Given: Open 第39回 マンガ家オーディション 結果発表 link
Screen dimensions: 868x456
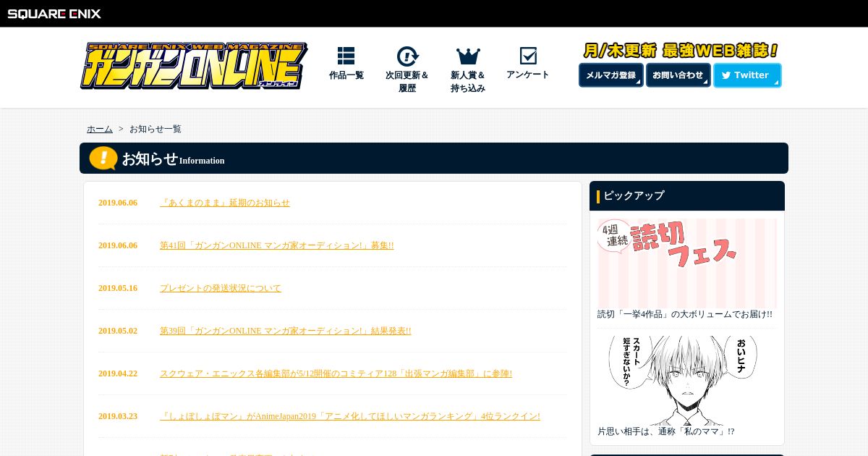Looking at the screenshot, I should (x=286, y=331).
